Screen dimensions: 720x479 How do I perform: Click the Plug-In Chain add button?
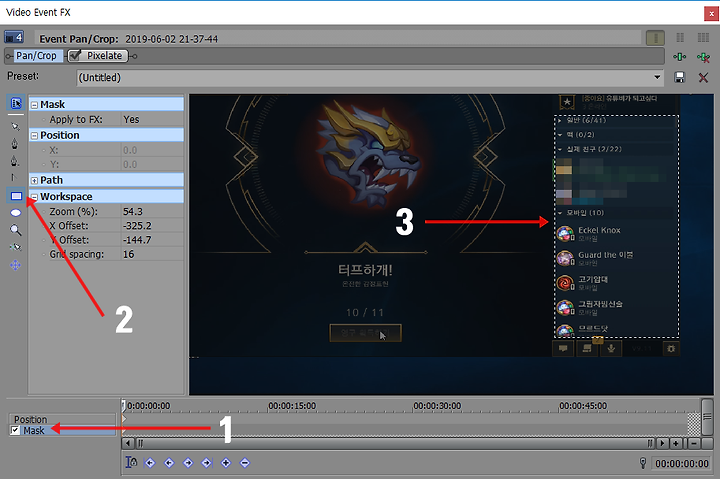click(679, 56)
